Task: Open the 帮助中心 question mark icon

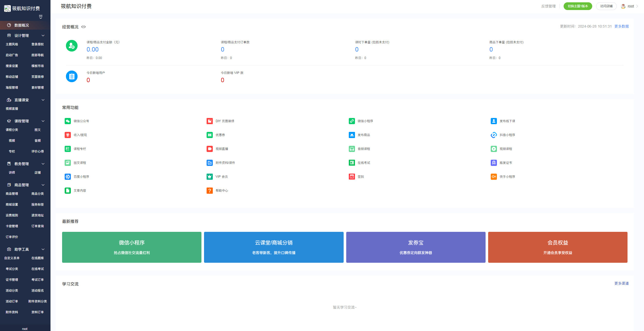Action: pyautogui.click(x=209, y=191)
